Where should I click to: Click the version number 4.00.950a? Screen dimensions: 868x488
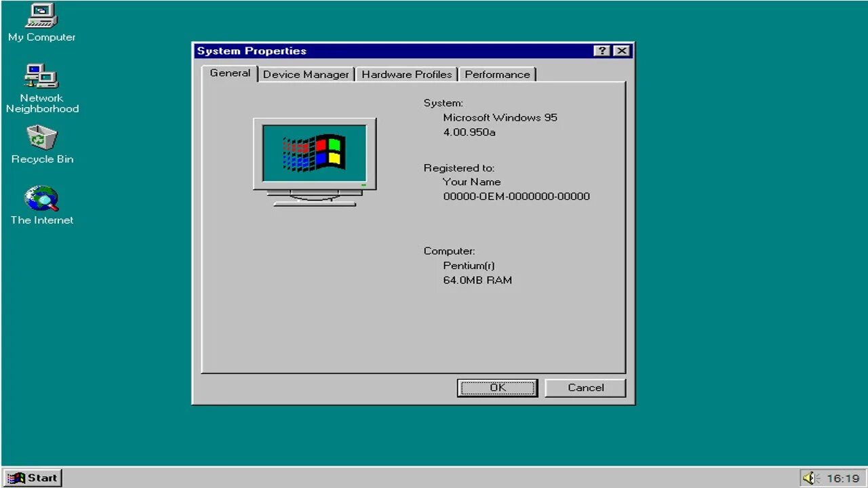[x=469, y=132]
